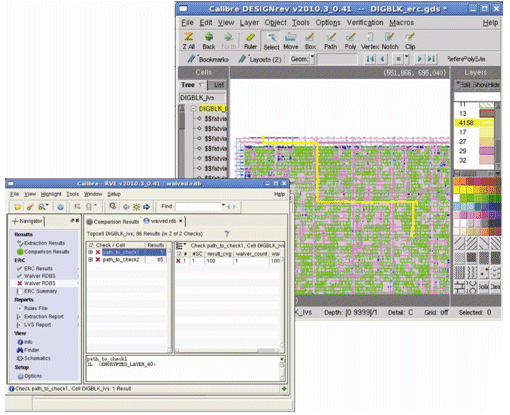The height and width of the screenshot is (415, 510).
Task: Open the Geom: combo box
Action: [302, 59]
